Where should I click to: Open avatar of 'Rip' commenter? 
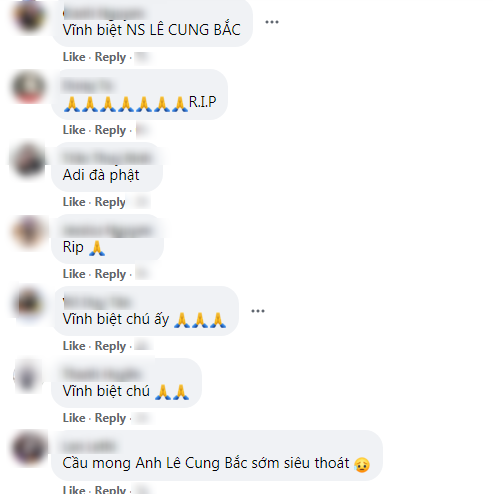[x=29, y=232]
